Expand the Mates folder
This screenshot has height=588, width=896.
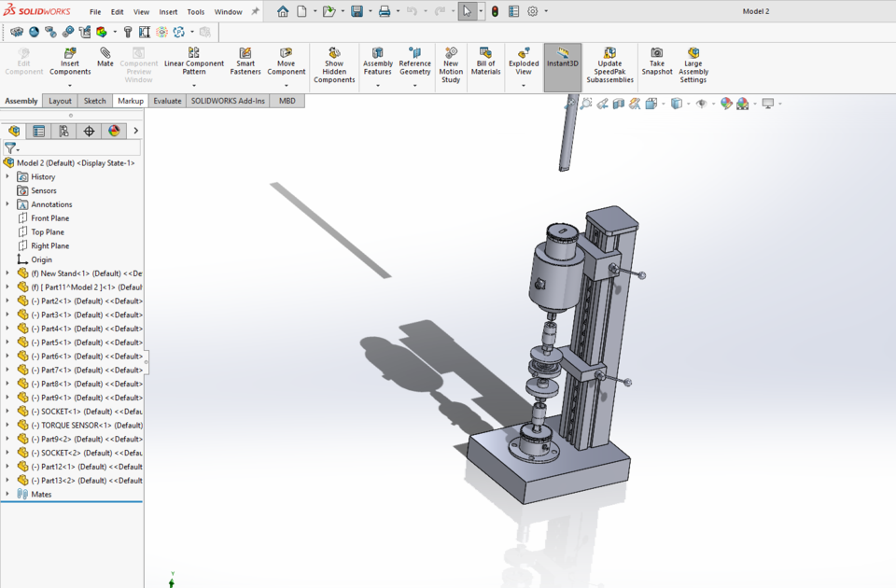[x=9, y=494]
